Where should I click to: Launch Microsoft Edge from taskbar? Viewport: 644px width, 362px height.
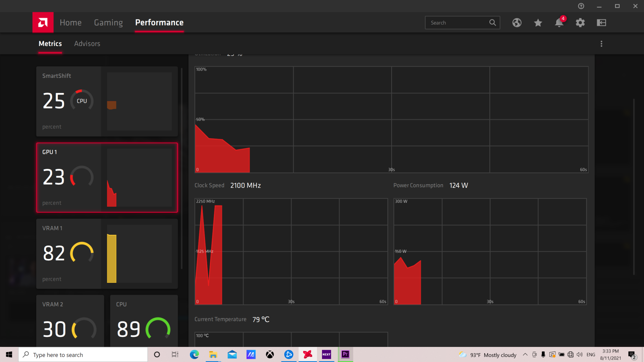[194, 354]
